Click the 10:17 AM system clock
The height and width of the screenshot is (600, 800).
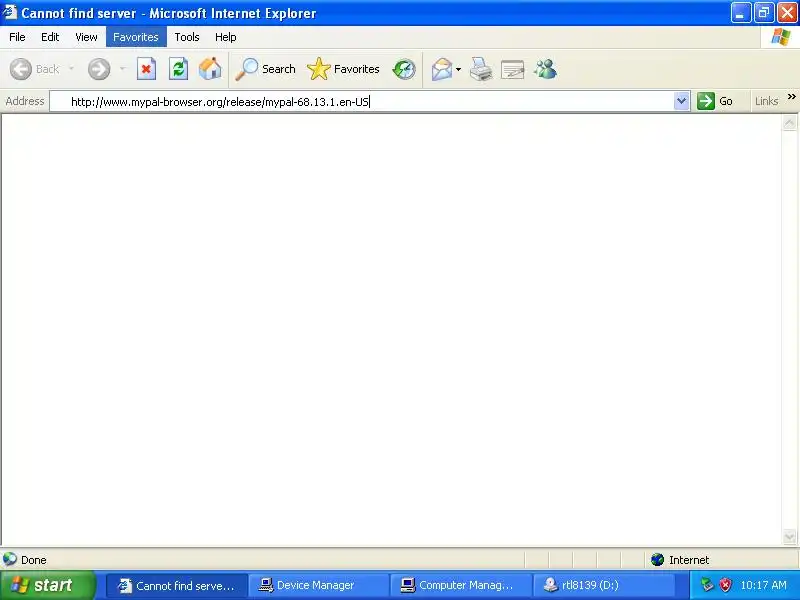[x=763, y=585]
